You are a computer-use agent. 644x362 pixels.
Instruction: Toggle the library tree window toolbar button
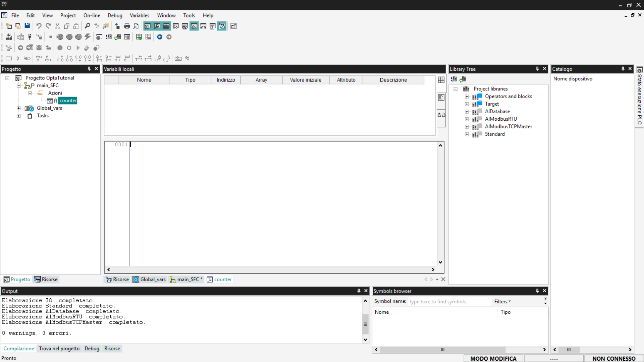[x=166, y=26]
